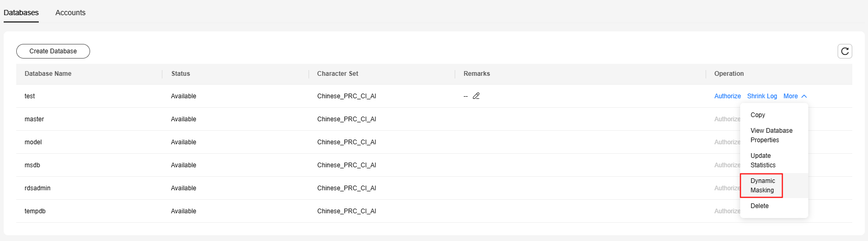Open Dynamic Masking from the menu
The width and height of the screenshot is (868, 241).
click(x=762, y=186)
